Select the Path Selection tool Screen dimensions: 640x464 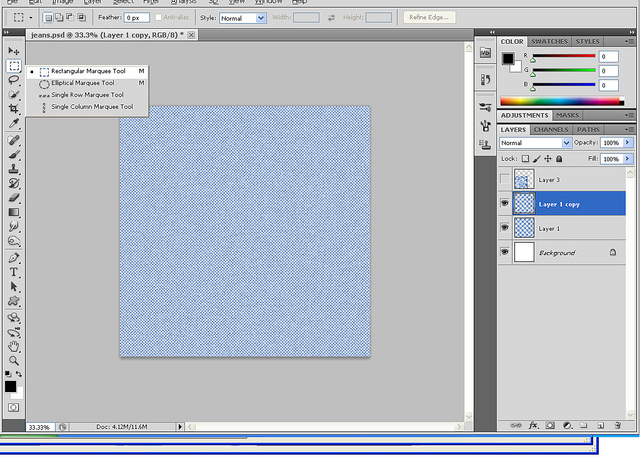click(x=13, y=286)
